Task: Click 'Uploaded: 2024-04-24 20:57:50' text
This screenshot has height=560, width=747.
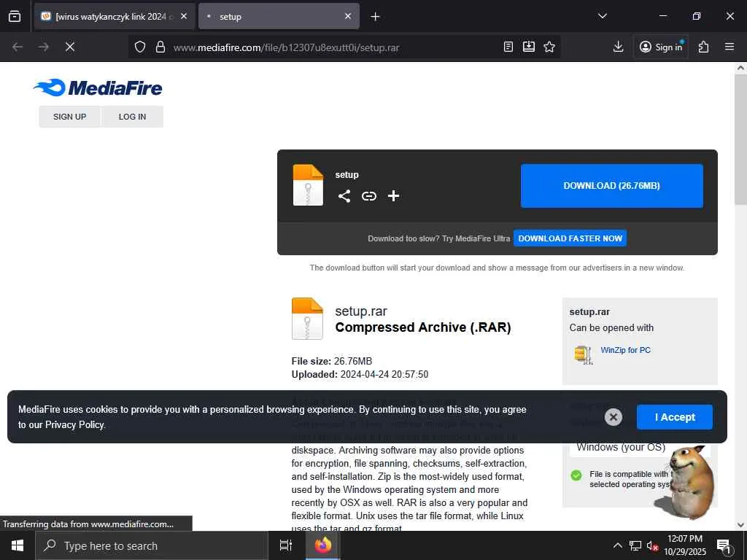Action: tap(360, 374)
